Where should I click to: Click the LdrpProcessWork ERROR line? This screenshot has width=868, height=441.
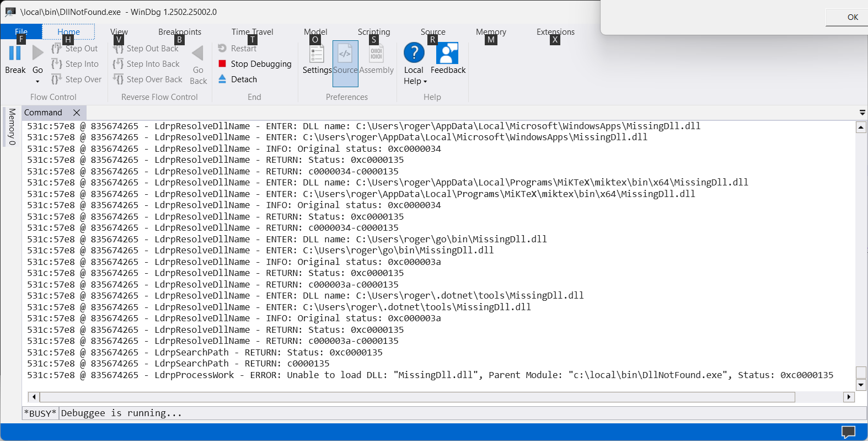pos(430,375)
